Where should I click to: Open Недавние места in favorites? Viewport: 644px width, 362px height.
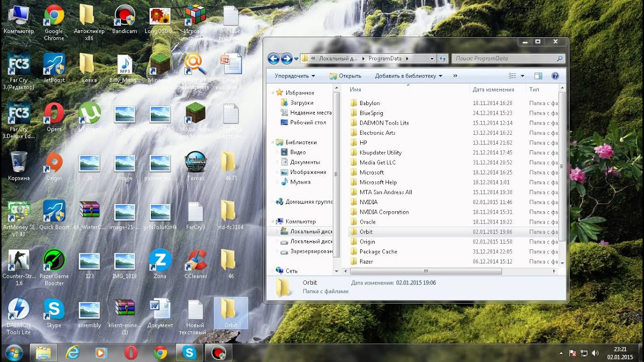click(306, 113)
